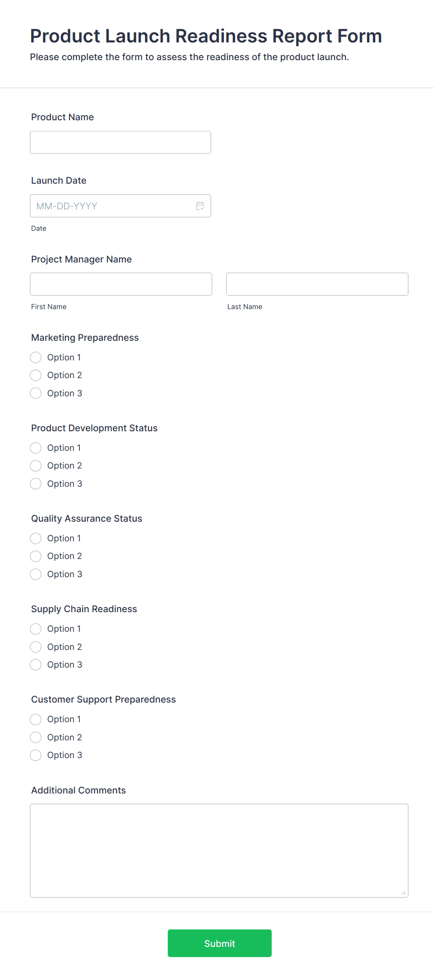434x980 pixels.
Task: Pick Option 3 under Customer Support Preparedness
Action: [36, 755]
